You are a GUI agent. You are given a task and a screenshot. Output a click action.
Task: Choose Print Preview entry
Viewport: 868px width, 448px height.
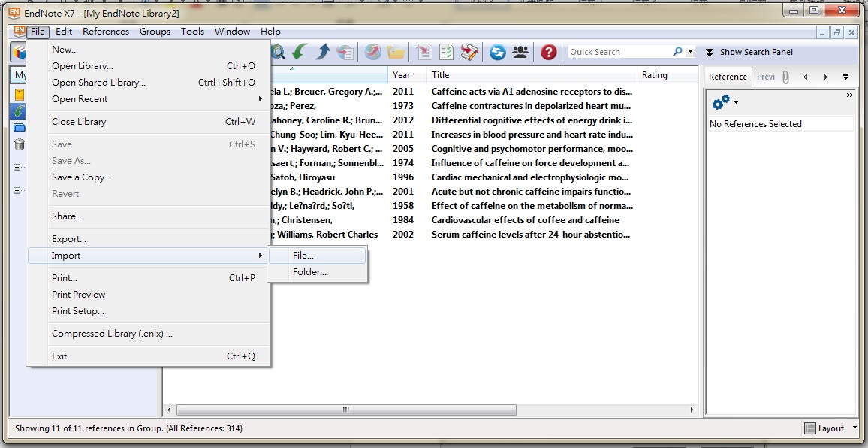coord(149,295)
